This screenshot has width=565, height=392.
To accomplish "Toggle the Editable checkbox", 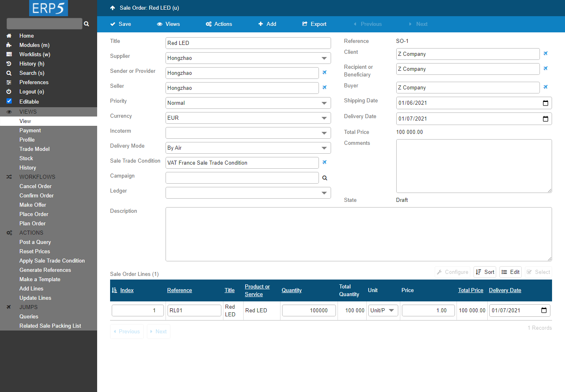I will (9, 101).
